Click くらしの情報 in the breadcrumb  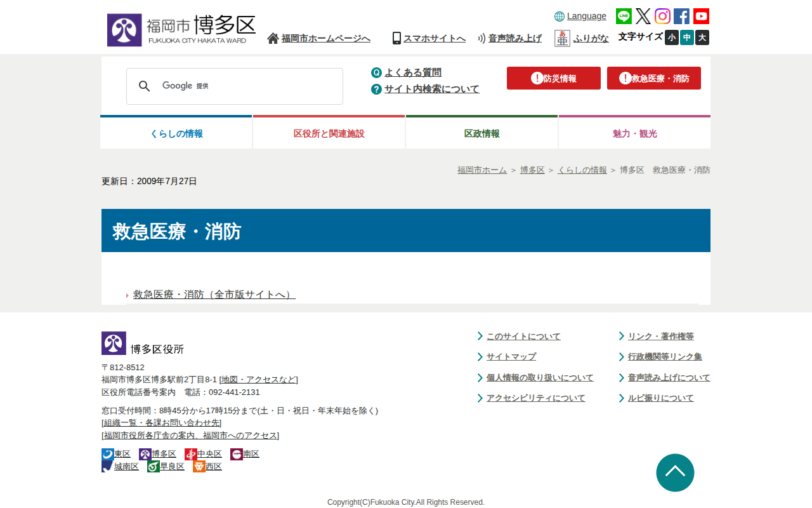click(582, 170)
